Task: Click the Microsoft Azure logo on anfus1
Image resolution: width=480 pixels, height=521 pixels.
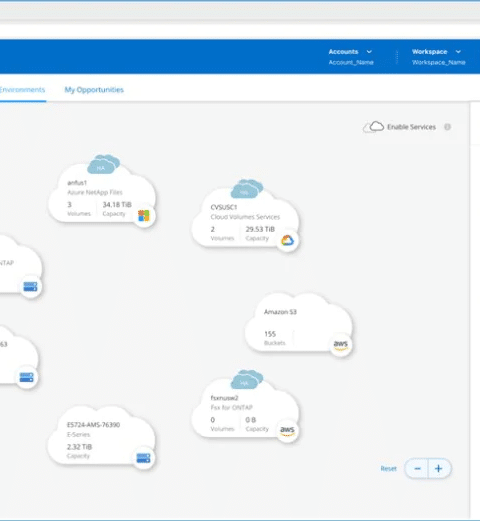Action: (144, 216)
